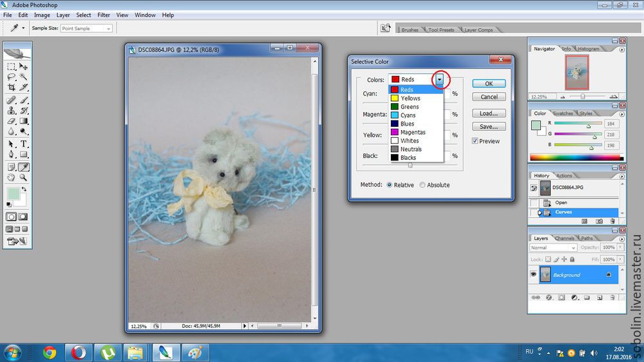
Task: Select the History Brush tool
Action: pos(23,111)
